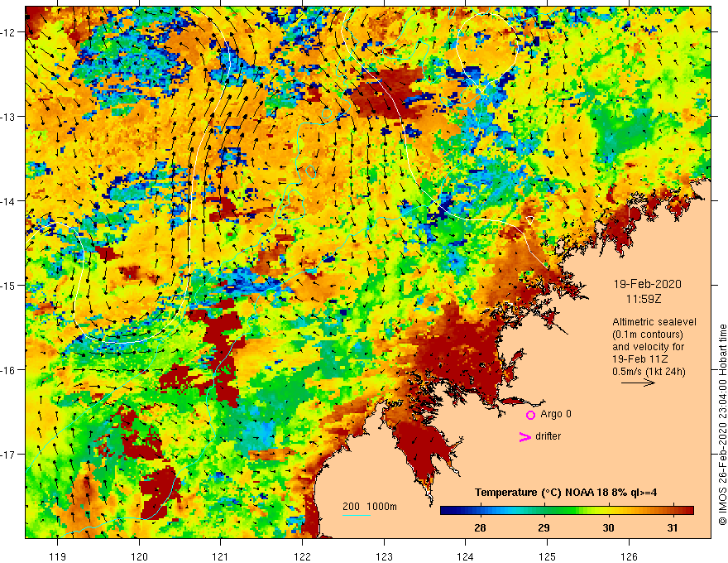Click the magenta drifter arrowhead legend marker
The width and height of the screenshot is (728, 563).
click(x=525, y=436)
